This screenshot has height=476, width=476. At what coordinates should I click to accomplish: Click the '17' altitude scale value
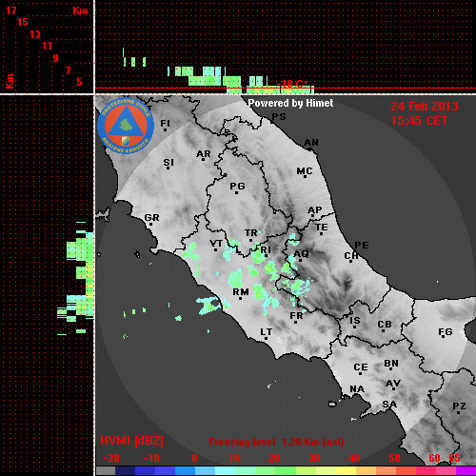coord(10,10)
